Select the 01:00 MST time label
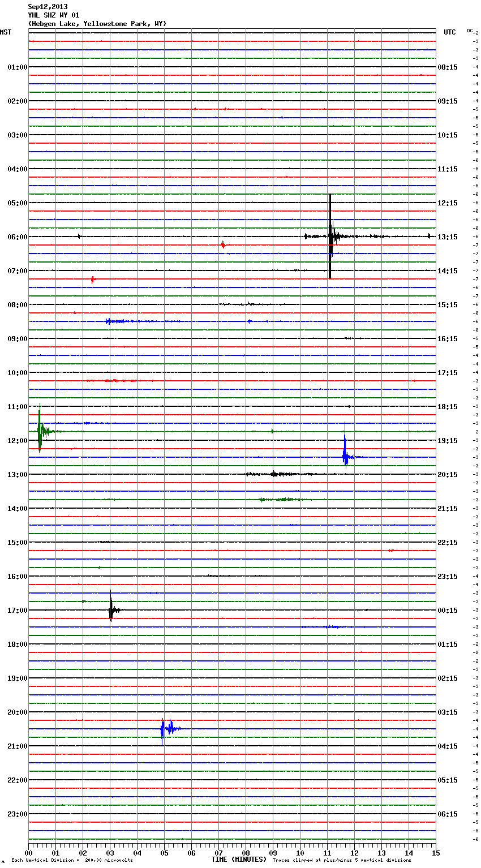The width and height of the screenshot is (481, 868). pyautogui.click(x=18, y=67)
